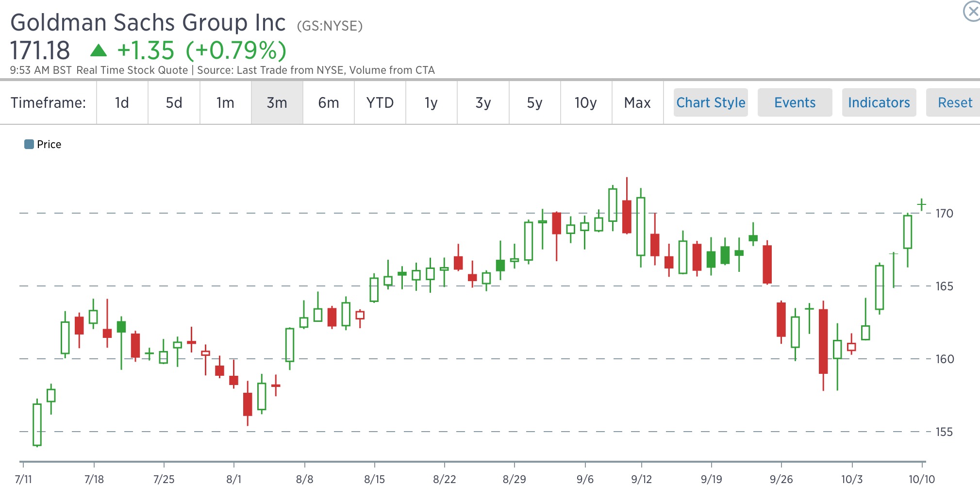
Task: Click the first candlestick at 7/11
Action: pos(37,424)
